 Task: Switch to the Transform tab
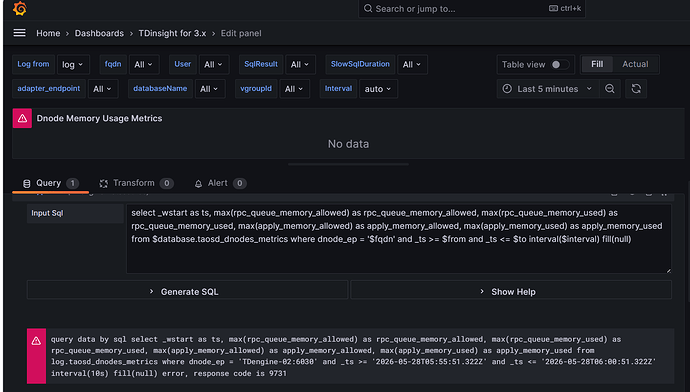pos(136,183)
